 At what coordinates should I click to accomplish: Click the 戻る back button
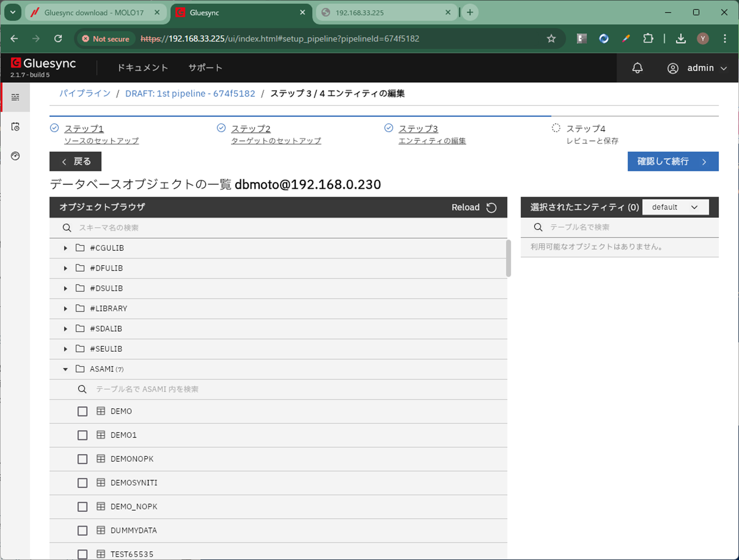pyautogui.click(x=76, y=162)
